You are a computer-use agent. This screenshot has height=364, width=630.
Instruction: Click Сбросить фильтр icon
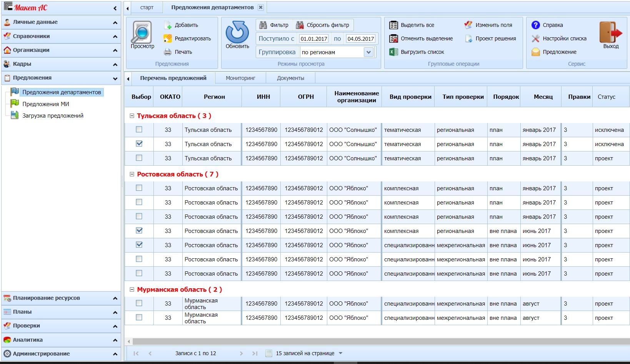pyautogui.click(x=300, y=25)
